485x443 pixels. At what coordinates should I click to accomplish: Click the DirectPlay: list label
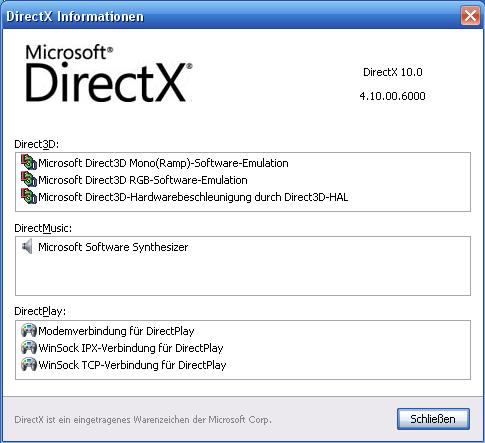coord(40,311)
